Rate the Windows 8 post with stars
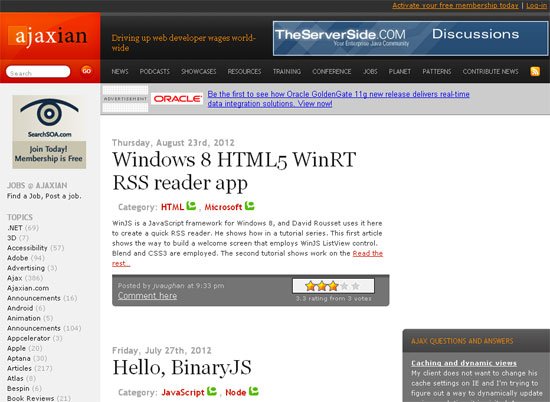The height and width of the screenshot is (402, 550). point(333,286)
